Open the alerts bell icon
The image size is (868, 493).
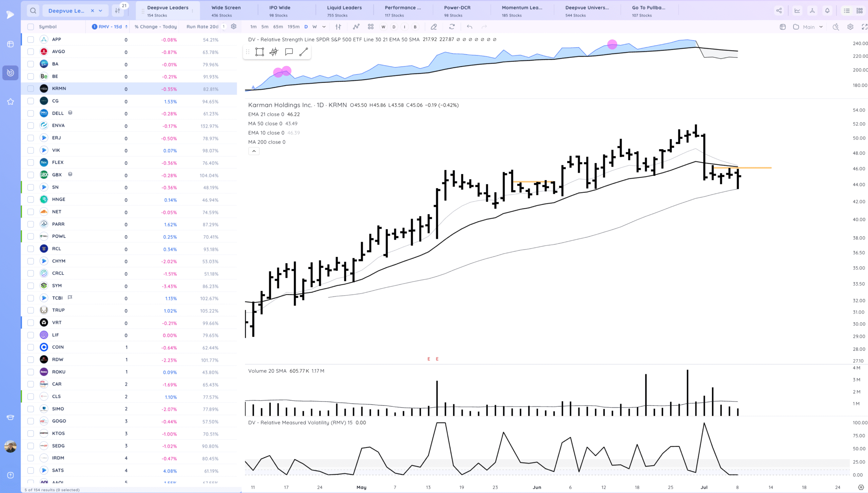click(827, 11)
